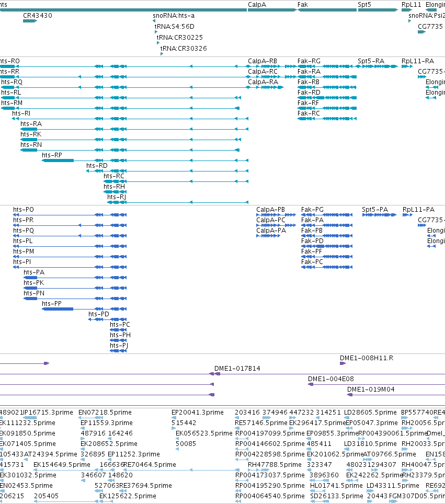The image size is (445, 504).
Task: Select Fak-PF protein label
Action: 311,251
